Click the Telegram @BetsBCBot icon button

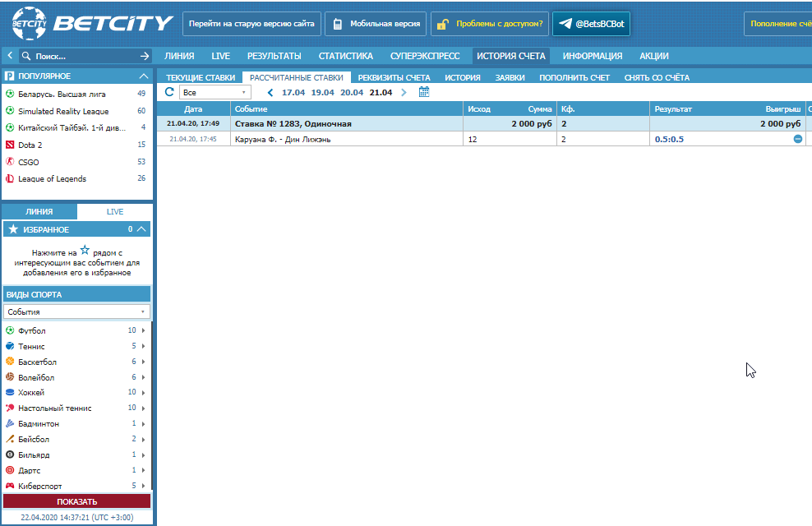tap(591, 24)
